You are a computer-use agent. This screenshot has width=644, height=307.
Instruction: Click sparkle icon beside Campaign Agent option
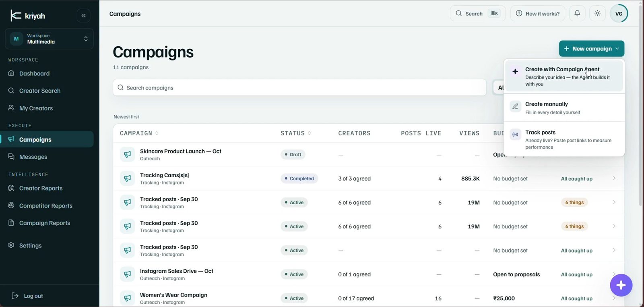515,71
